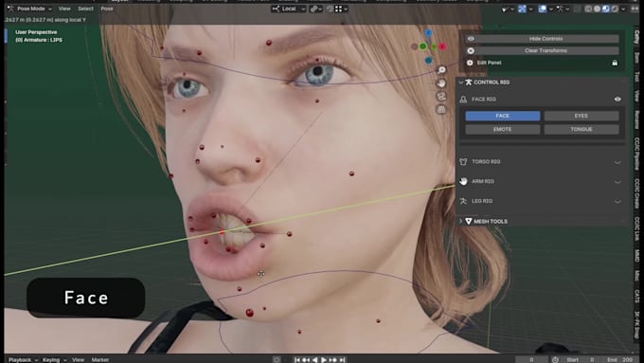
Task: Jump to the first frame
Action: coord(297,360)
